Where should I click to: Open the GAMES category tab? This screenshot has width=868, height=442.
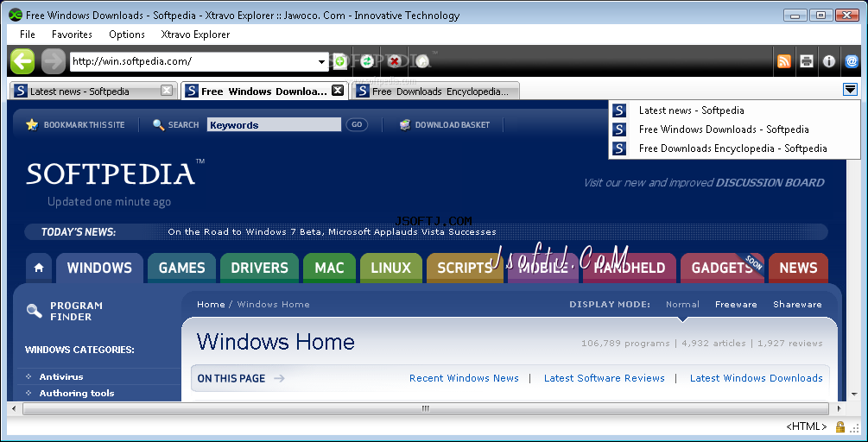click(x=181, y=268)
